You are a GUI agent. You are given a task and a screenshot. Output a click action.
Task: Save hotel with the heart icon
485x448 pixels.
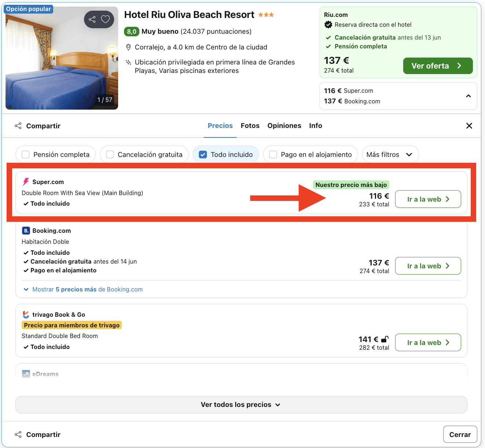[x=105, y=19]
